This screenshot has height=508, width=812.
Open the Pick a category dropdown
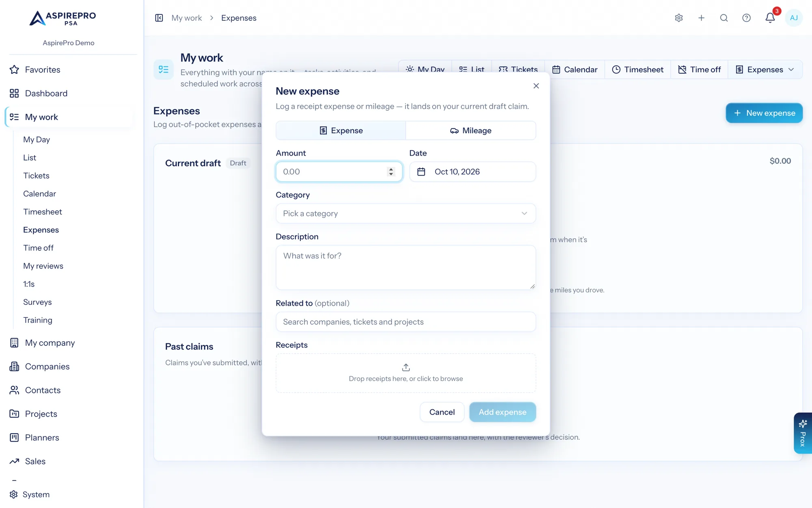click(406, 213)
